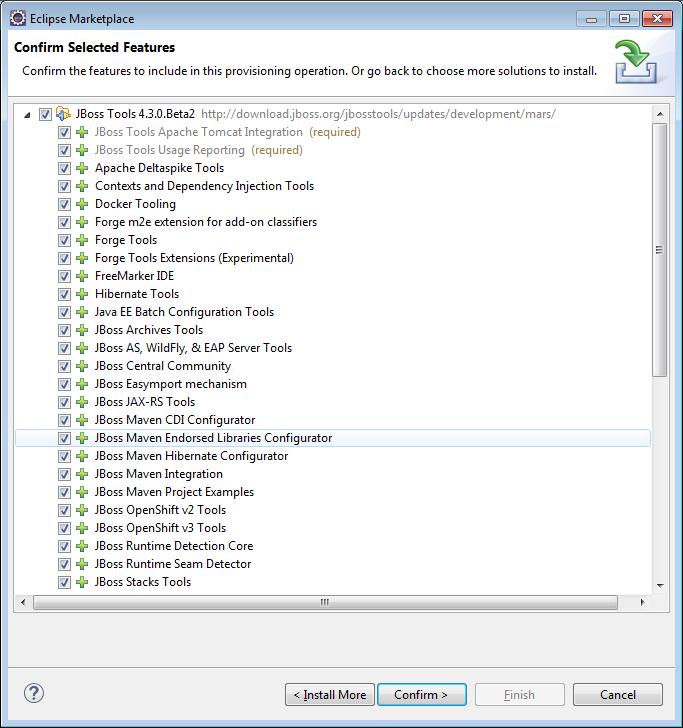Click the plus icon beside JBoss OpenShift v3 Tools
This screenshot has height=728, width=683.
[x=82, y=528]
